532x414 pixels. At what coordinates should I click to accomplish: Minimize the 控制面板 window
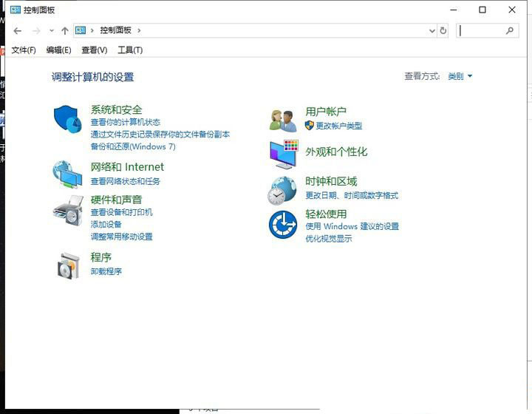pos(453,10)
